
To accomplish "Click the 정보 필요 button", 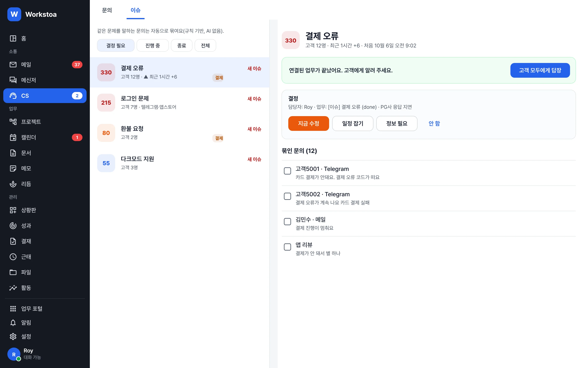I will (397, 123).
